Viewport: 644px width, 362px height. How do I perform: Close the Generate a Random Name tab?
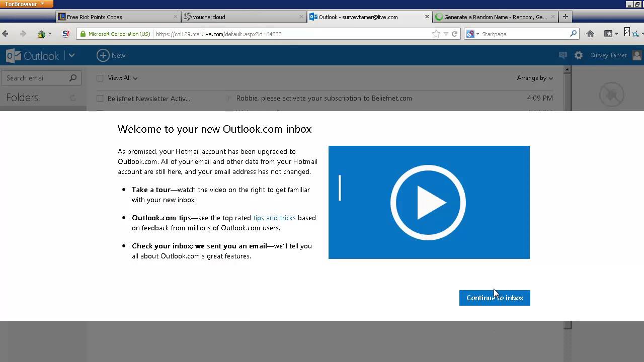coord(552,17)
